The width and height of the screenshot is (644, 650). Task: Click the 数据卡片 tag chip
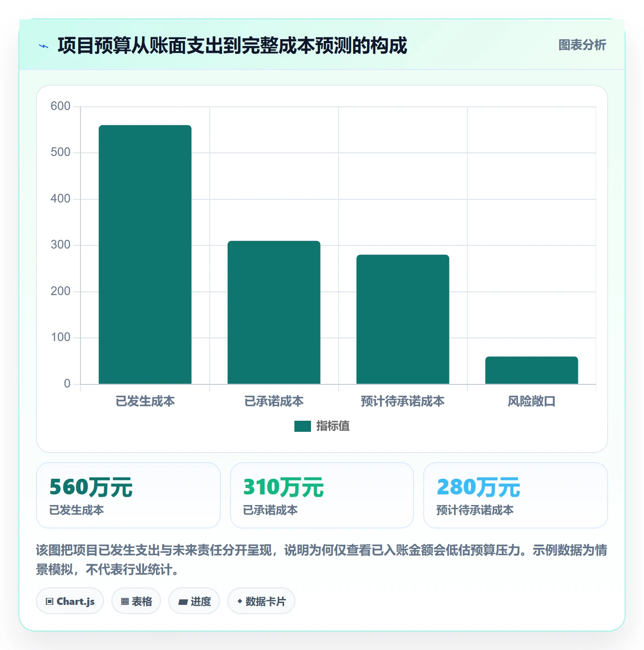click(261, 601)
